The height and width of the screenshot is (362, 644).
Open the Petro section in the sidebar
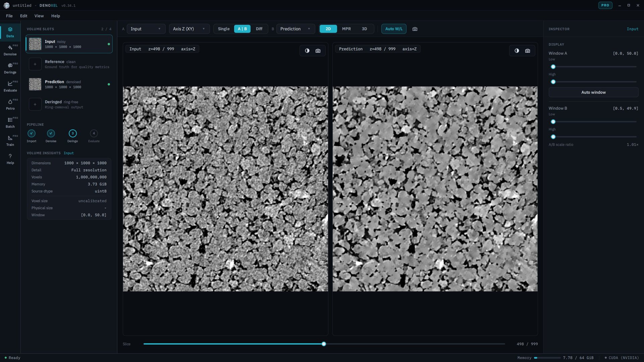(x=10, y=105)
